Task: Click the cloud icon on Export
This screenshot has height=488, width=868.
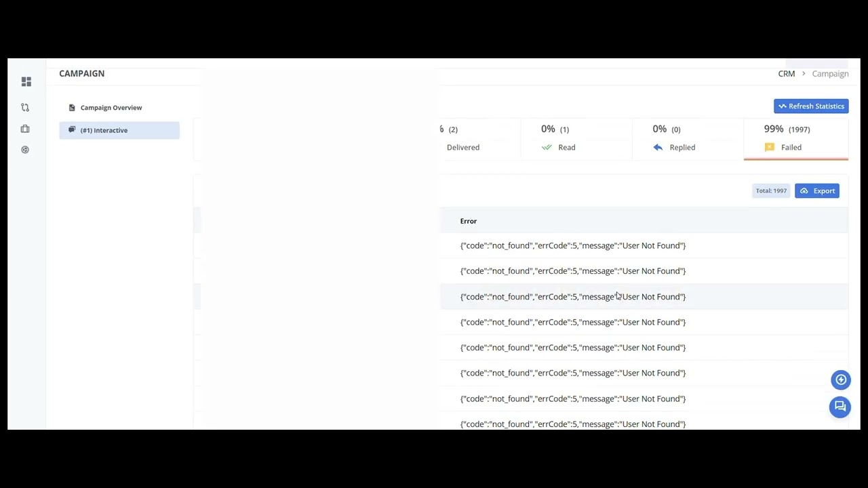Action: point(804,191)
